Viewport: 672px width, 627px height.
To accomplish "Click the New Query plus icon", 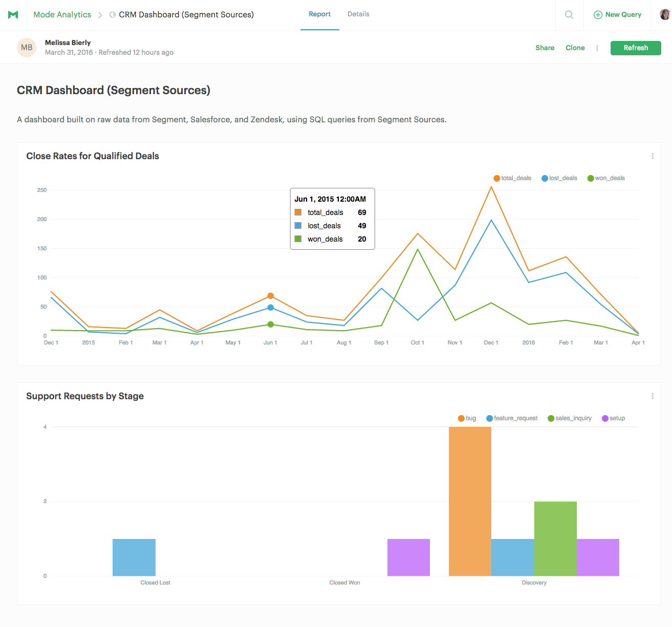I will coord(598,15).
